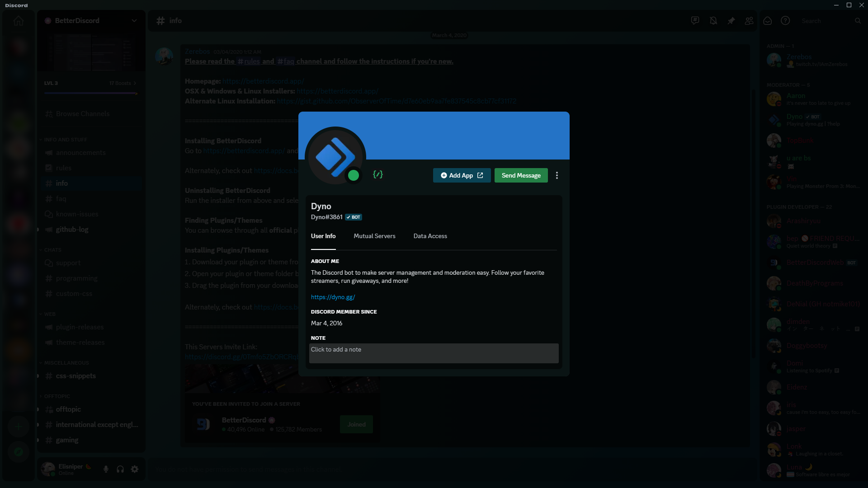Click the add a note field

click(x=434, y=353)
